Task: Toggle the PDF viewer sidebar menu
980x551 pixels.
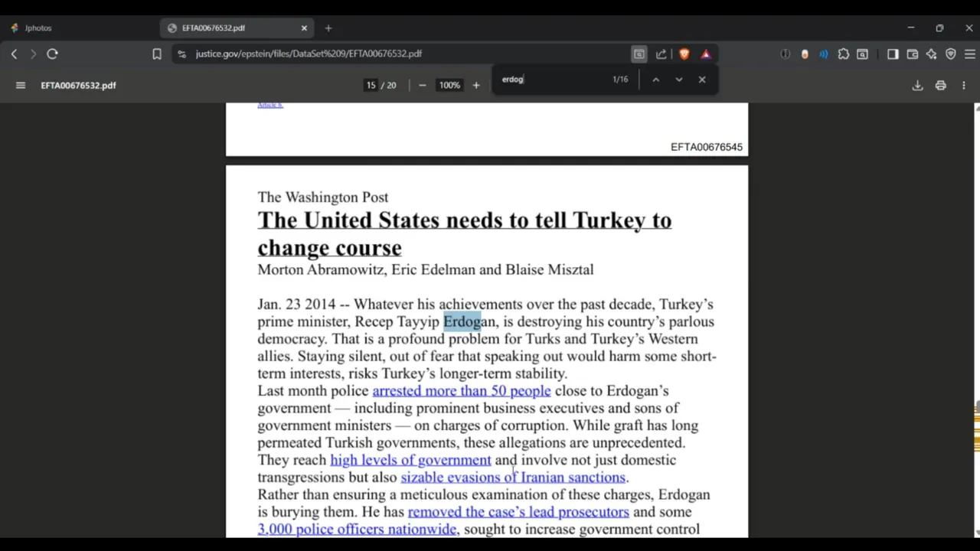Action: 21,85
